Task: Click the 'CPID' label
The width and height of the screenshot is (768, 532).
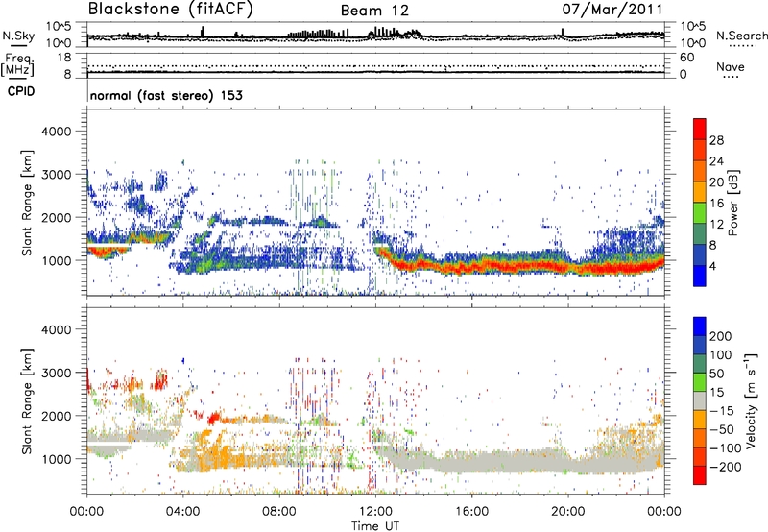Action: [x=21, y=91]
